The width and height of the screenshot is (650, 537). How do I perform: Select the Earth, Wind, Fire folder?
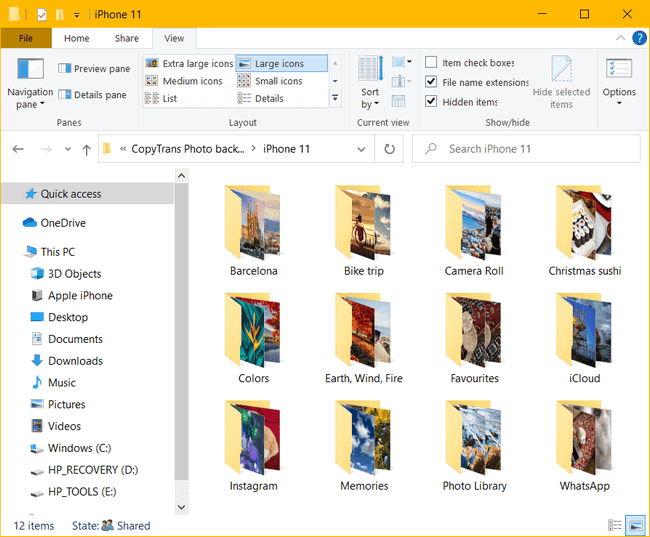[x=364, y=338]
